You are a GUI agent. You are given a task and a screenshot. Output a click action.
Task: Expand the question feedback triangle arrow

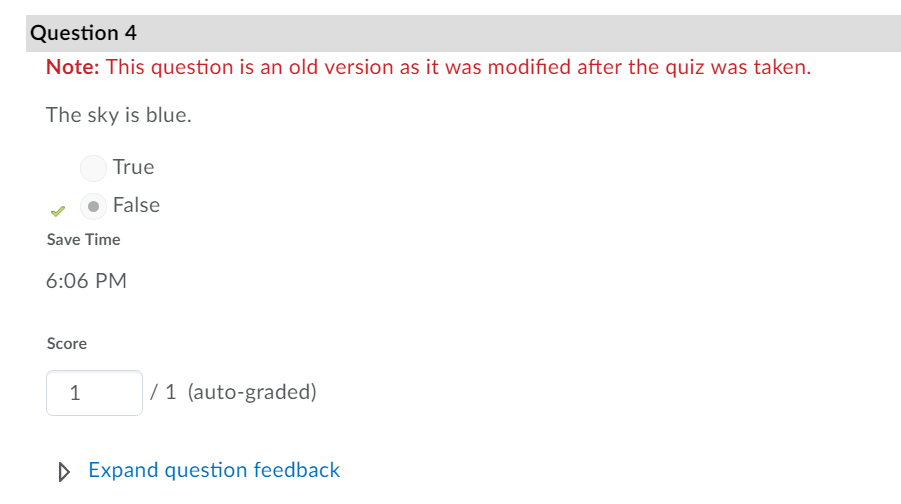pyautogui.click(x=65, y=471)
